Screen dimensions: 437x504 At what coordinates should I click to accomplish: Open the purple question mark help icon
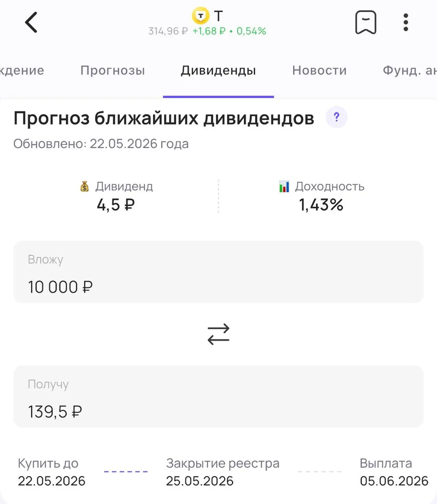336,117
